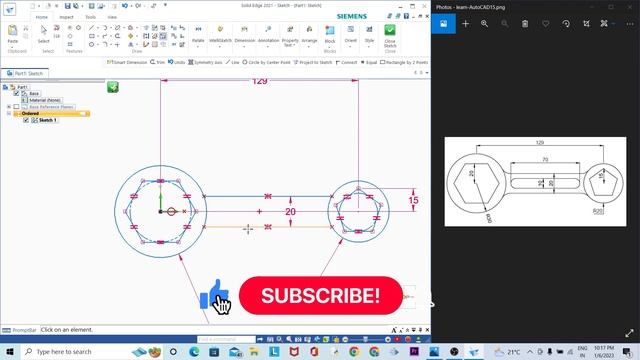The height and width of the screenshot is (360, 640).
Task: Switch to the Tools ribbon tab
Action: tap(90, 17)
